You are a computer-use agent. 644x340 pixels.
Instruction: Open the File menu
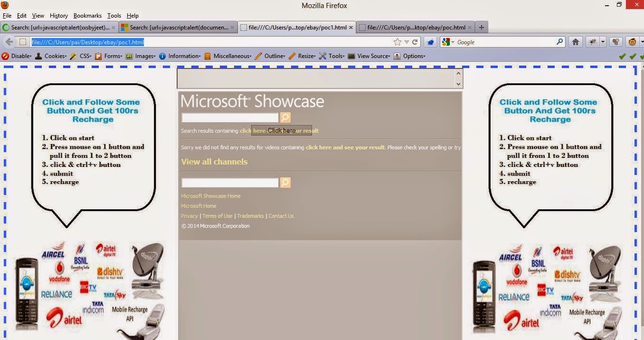pos(7,16)
